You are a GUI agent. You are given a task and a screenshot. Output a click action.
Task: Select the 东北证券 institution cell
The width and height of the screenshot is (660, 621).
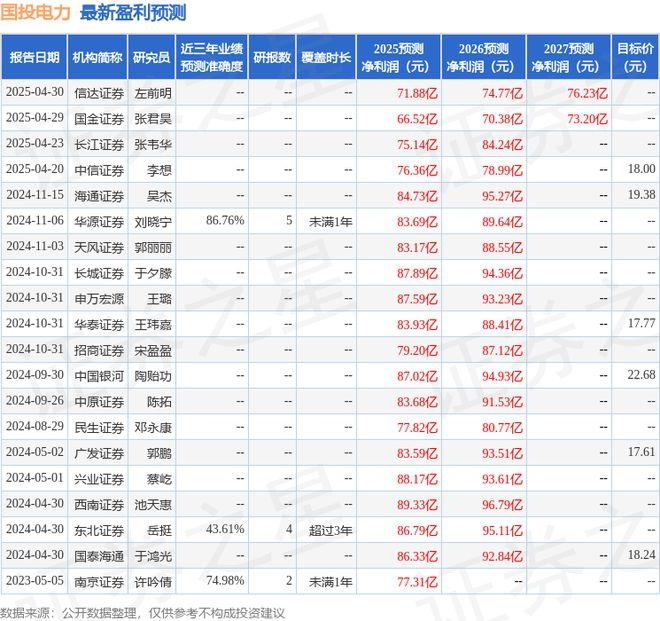coord(99,530)
